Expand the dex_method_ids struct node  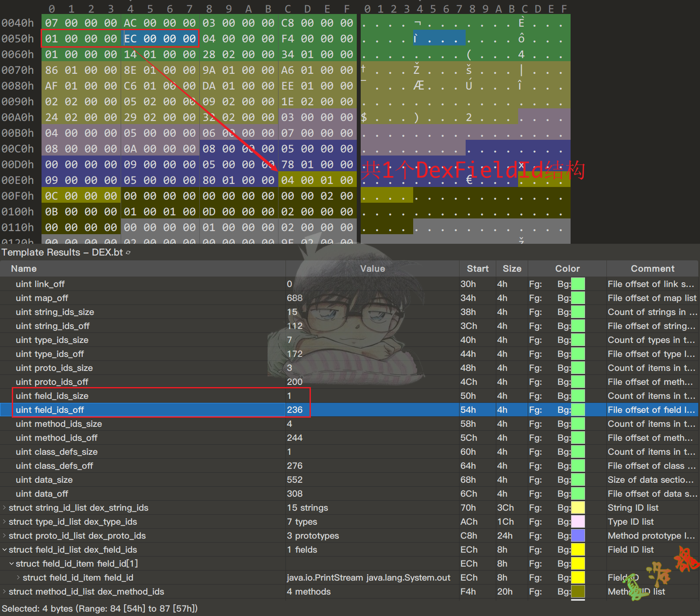pos(4,592)
